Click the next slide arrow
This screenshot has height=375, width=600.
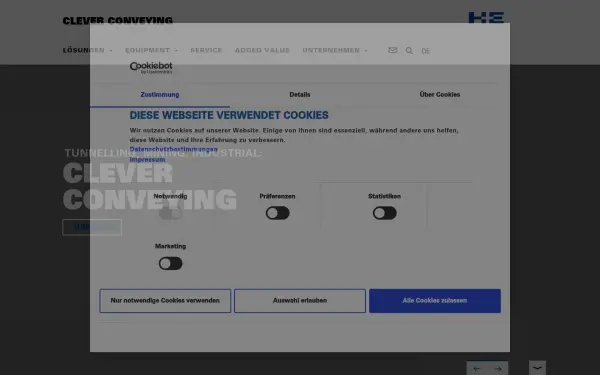coord(498,368)
